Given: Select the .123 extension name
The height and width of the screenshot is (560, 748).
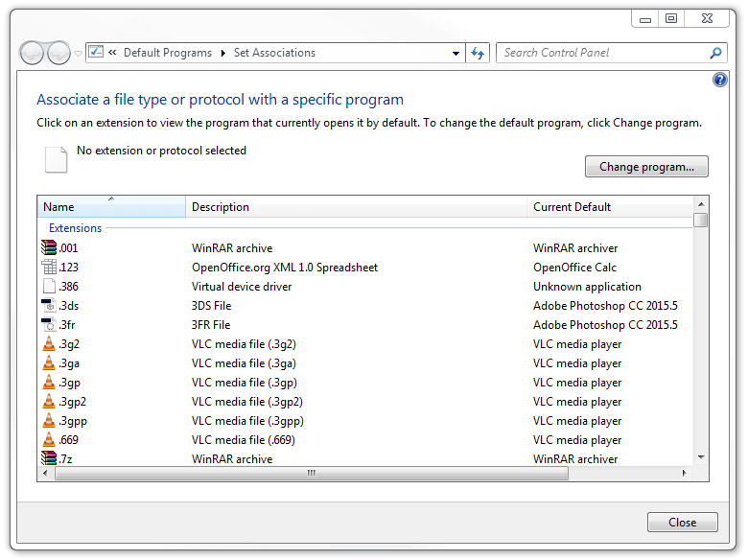Looking at the screenshot, I should [x=69, y=268].
